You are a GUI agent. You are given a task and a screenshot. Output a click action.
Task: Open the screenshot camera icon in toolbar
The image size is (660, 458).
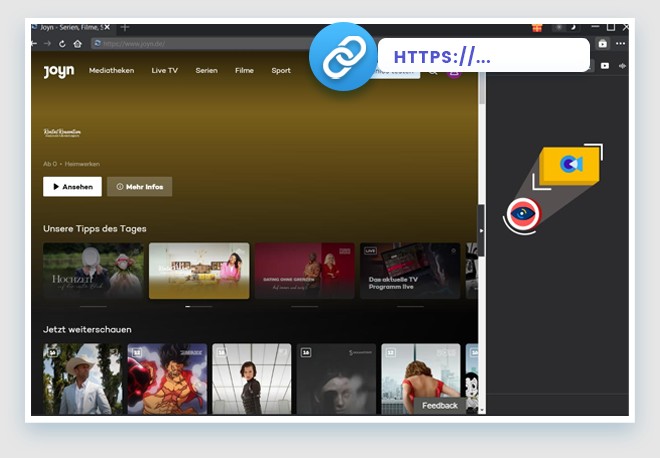(x=602, y=44)
